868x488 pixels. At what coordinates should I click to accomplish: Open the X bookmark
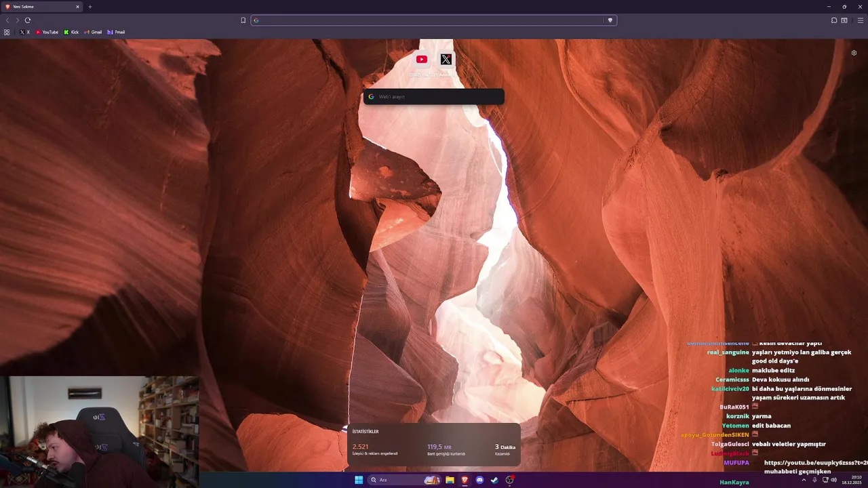pyautogui.click(x=25, y=32)
